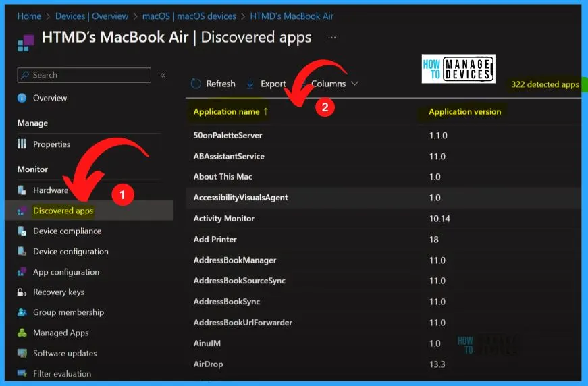
Task: Click the Recovery keys lock icon
Action: (x=22, y=292)
